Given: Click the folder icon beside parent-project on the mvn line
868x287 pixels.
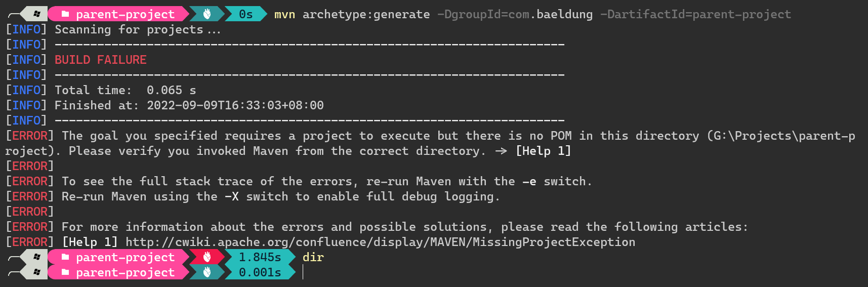Looking at the screenshot, I should [x=65, y=14].
